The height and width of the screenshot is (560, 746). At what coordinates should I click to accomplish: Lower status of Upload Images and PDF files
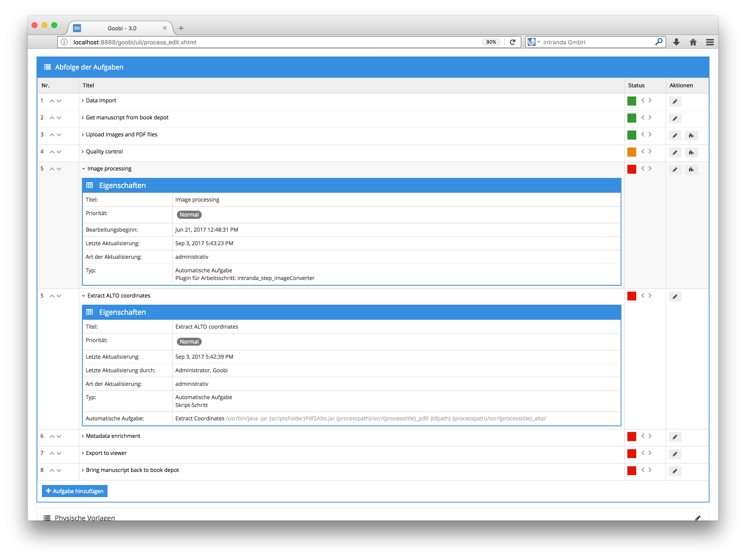tap(643, 134)
